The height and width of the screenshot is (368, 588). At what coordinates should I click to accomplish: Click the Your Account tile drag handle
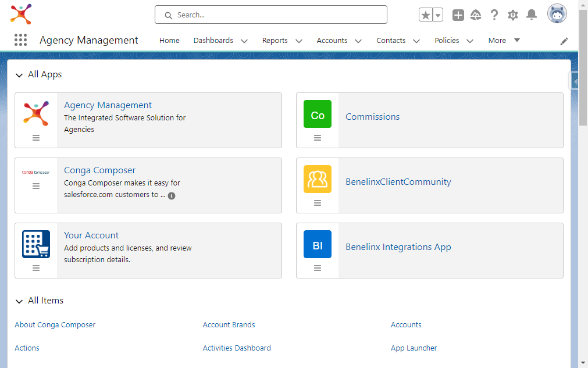point(36,268)
